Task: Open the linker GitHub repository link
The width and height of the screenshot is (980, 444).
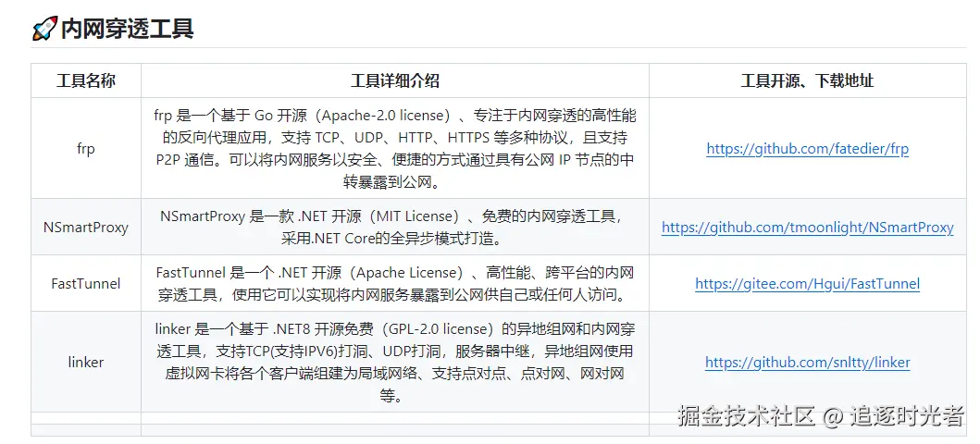Action: point(808,363)
